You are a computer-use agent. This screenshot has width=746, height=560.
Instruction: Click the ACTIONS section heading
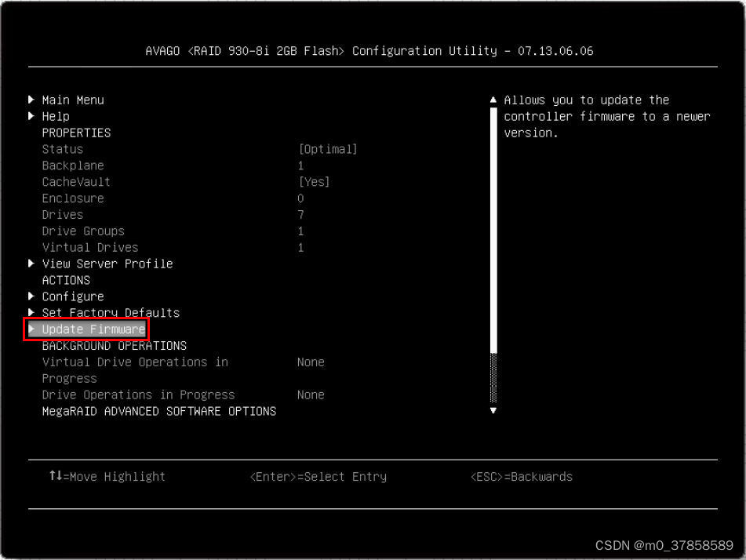pos(66,280)
